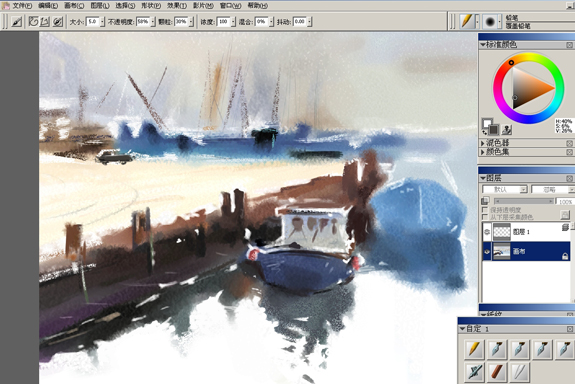Click the padlock icon on the 画布 layer
Viewport: 575px width, 384px height.
click(x=565, y=256)
